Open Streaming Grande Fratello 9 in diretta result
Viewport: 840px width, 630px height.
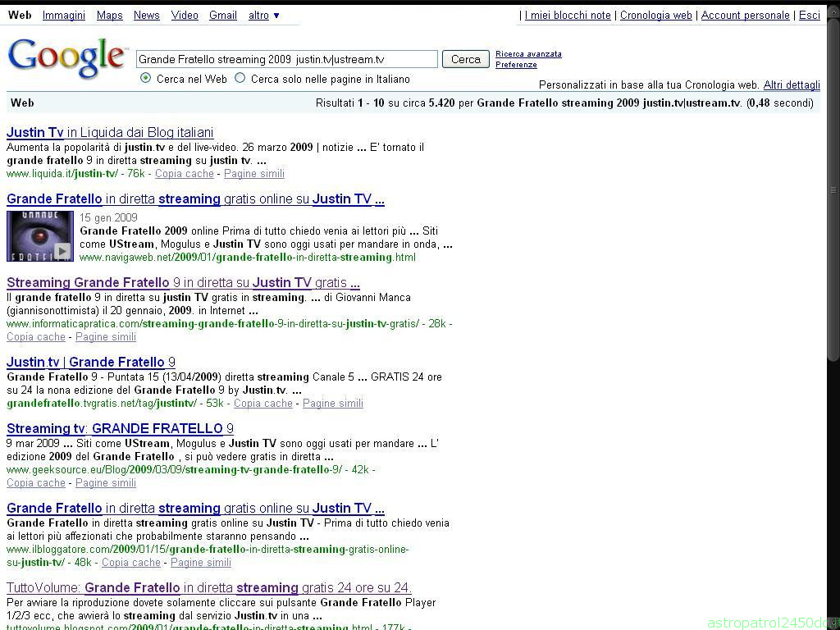(x=183, y=282)
